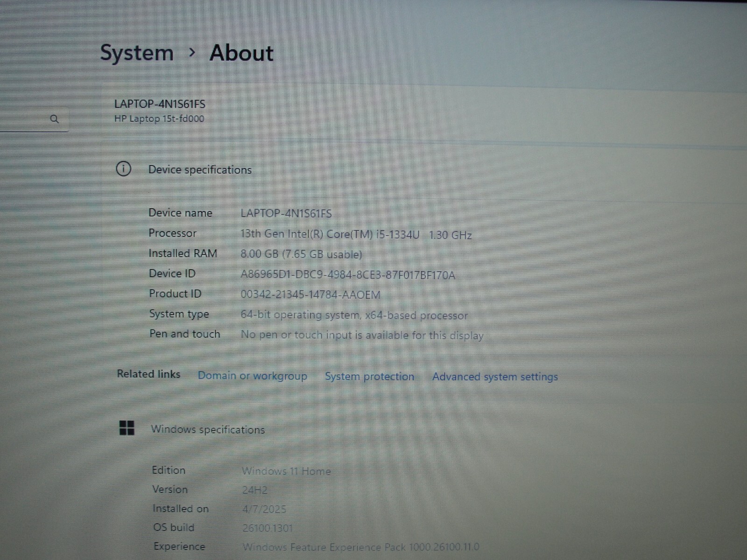747x560 pixels.
Task: Click the Device specifications info icon
Action: (x=123, y=169)
